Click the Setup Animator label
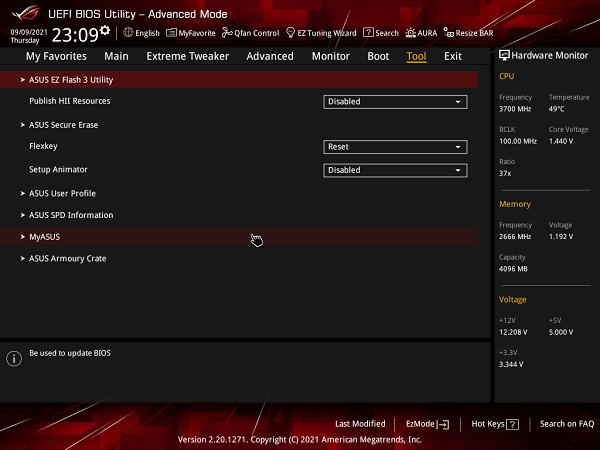The width and height of the screenshot is (600, 450). pyautogui.click(x=58, y=170)
